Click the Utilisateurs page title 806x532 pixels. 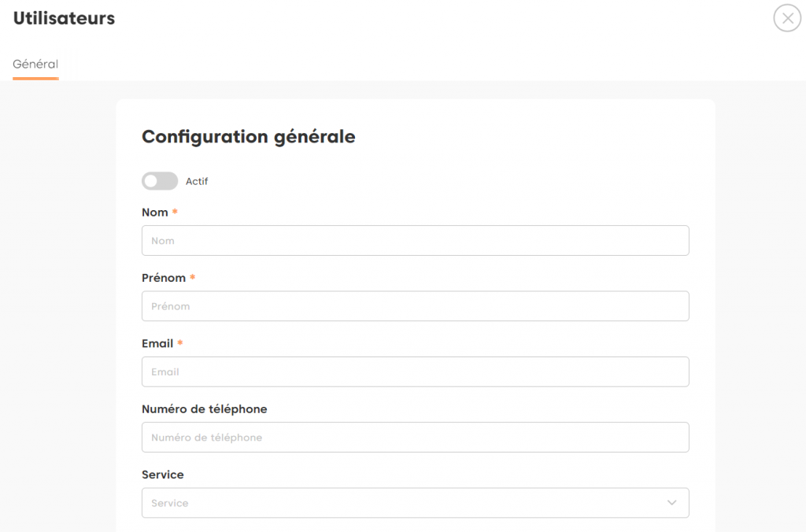(x=64, y=19)
